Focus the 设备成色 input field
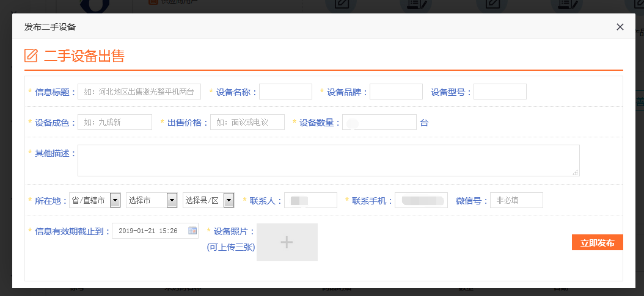Screen dimensions: 644x296 (x=115, y=122)
